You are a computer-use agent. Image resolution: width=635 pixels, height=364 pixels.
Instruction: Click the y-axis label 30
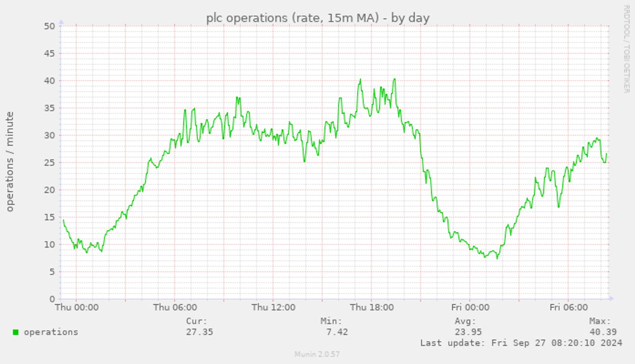click(50, 135)
